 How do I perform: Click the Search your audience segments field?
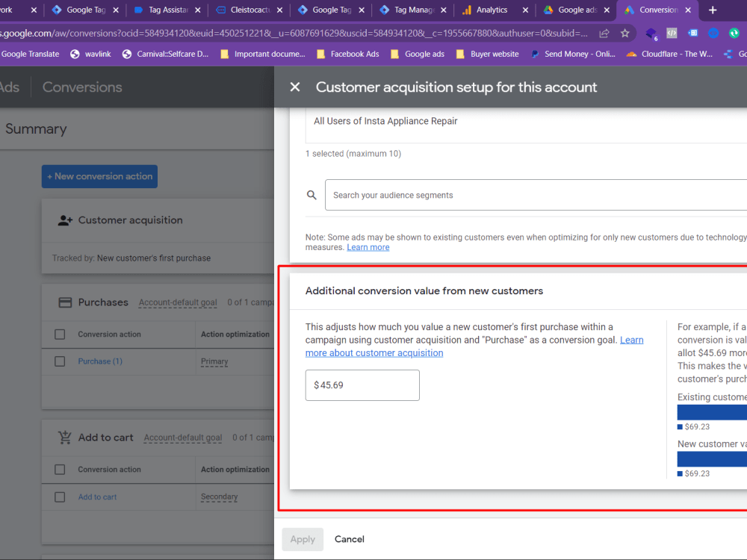(536, 195)
